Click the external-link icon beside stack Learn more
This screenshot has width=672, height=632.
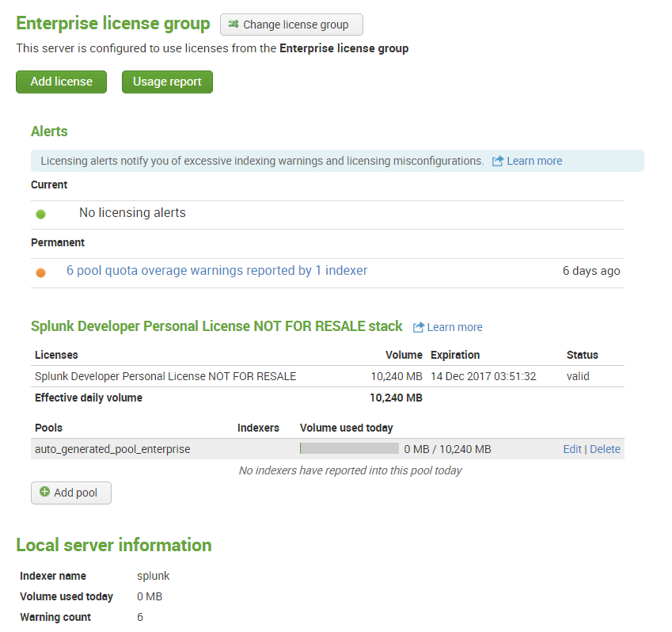pyautogui.click(x=420, y=326)
